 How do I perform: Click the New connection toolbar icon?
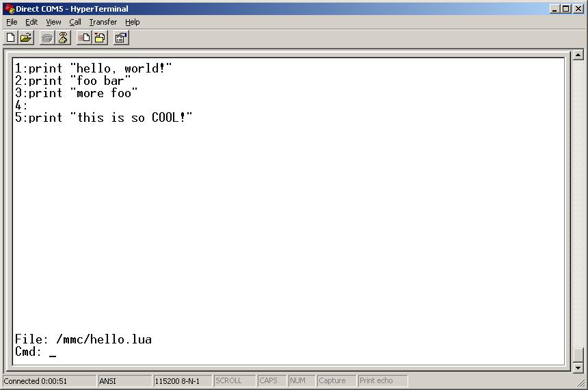[x=10, y=38]
